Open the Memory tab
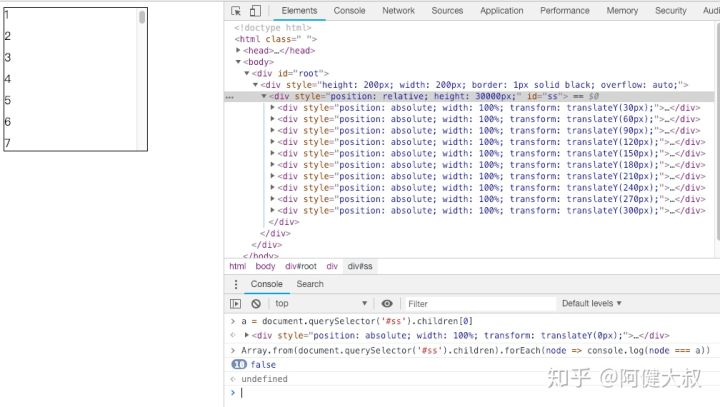 tap(622, 11)
